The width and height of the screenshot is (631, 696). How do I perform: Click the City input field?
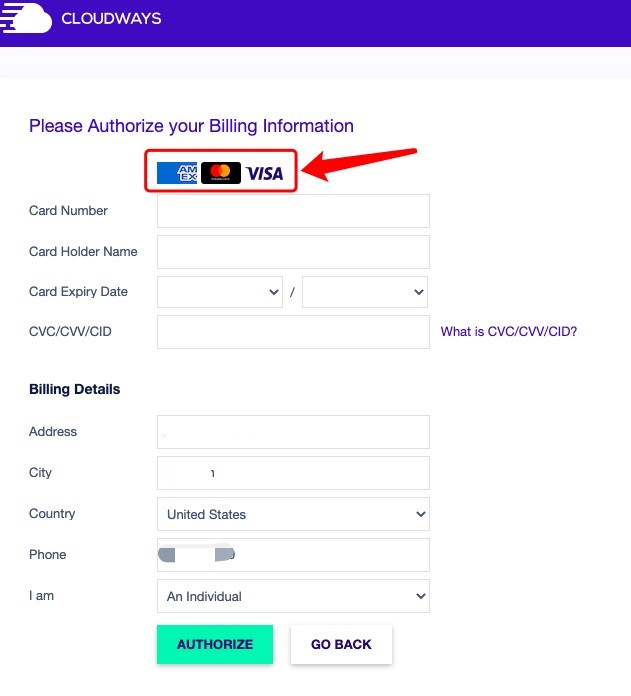(293, 473)
